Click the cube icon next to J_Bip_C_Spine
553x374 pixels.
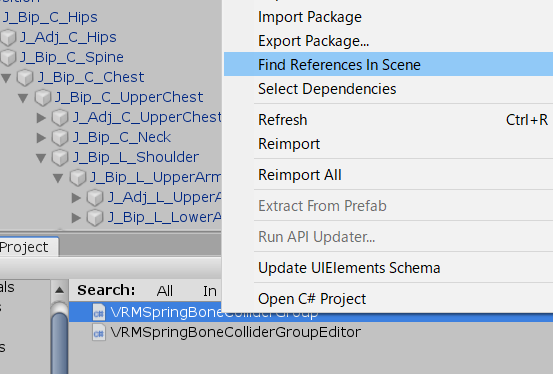[8, 58]
